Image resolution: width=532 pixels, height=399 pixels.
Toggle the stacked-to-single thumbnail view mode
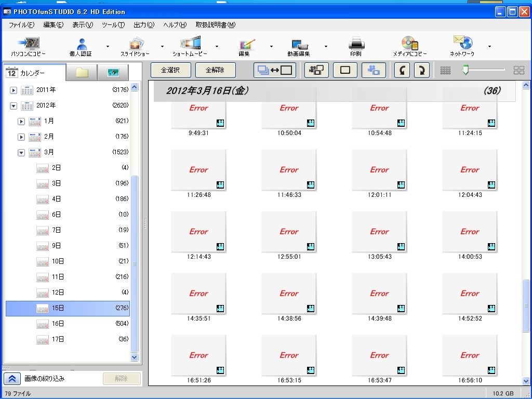275,70
